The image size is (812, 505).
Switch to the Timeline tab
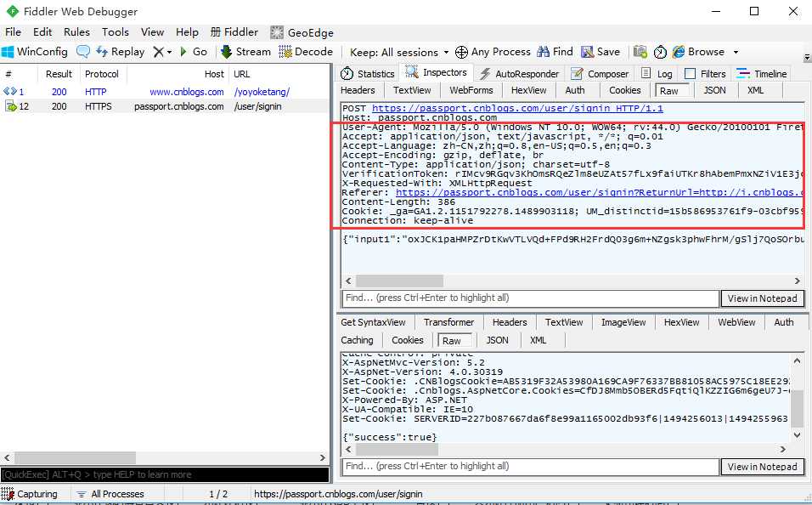(x=762, y=74)
